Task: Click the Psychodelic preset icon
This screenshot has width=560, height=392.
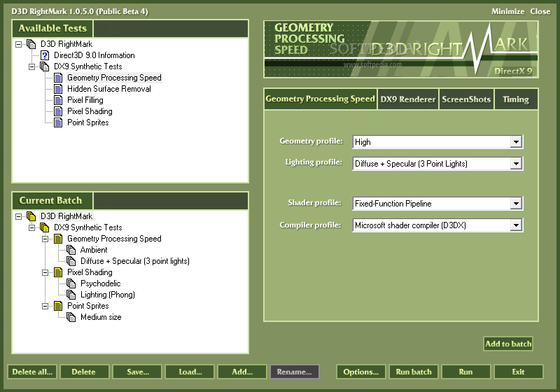Action: click(x=71, y=283)
